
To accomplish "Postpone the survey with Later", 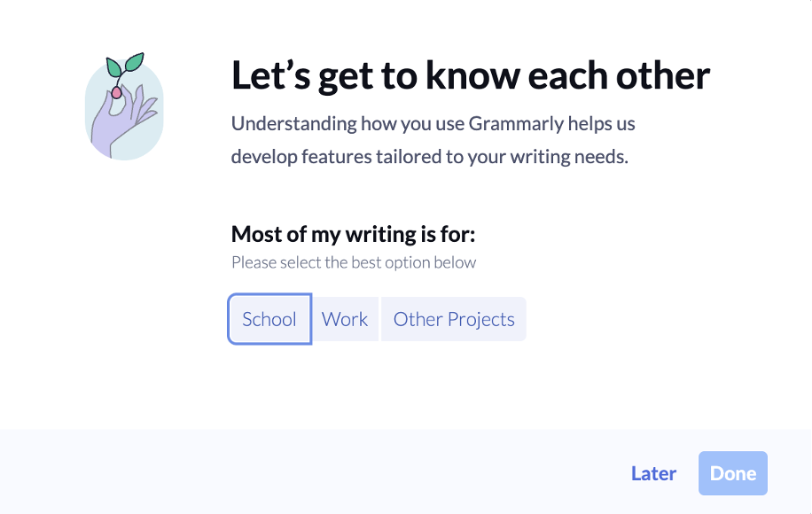I will pos(653,473).
